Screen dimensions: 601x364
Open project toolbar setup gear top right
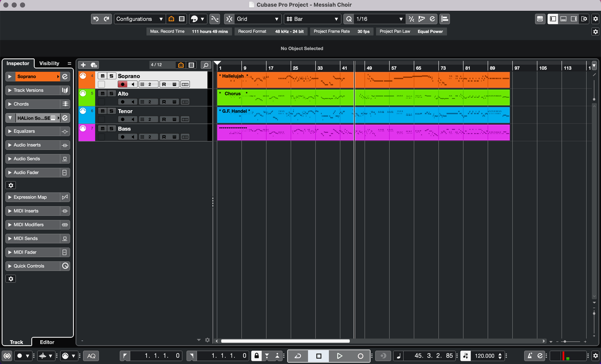[x=595, y=19]
